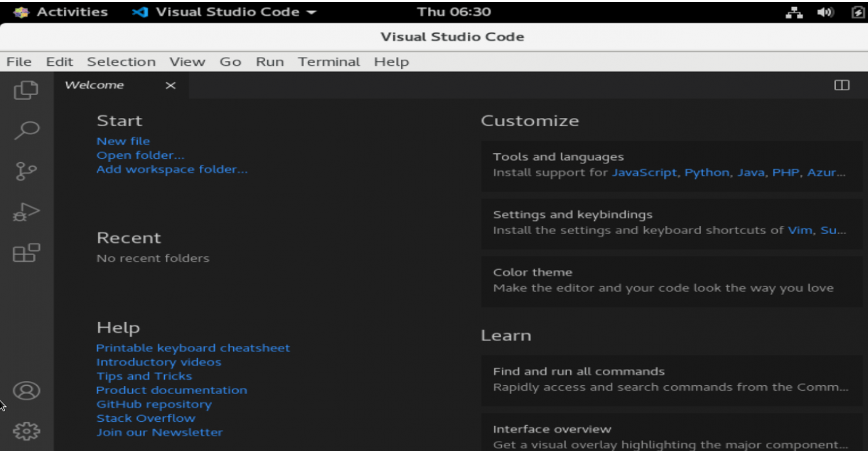Open Stack Overflow link

tap(146, 418)
